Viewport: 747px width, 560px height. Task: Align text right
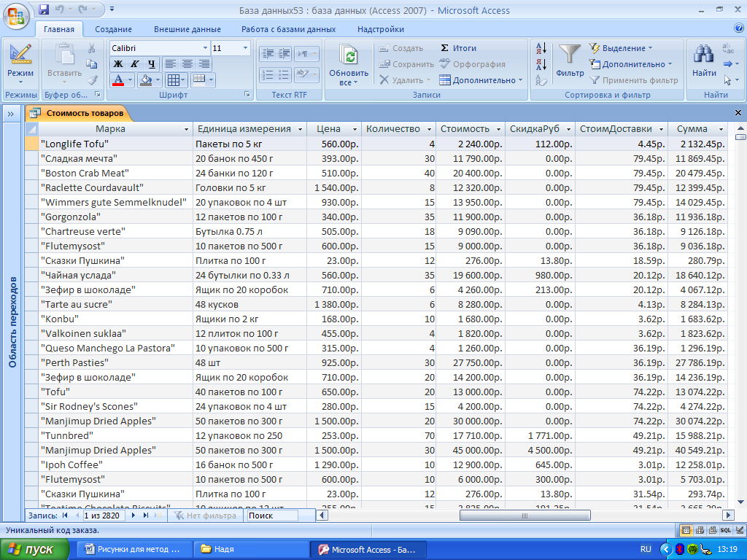pos(204,64)
